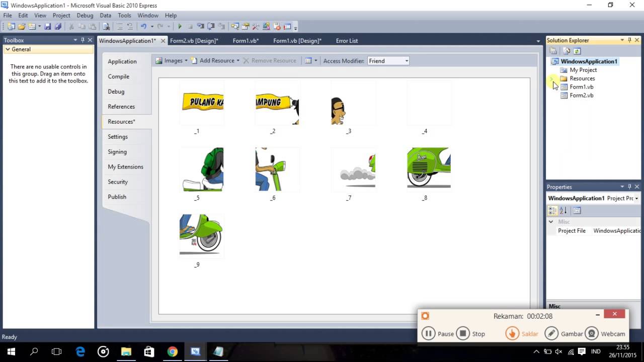Click the New Project toolbar icon
The width and height of the screenshot is (644, 362).
pos(11,27)
